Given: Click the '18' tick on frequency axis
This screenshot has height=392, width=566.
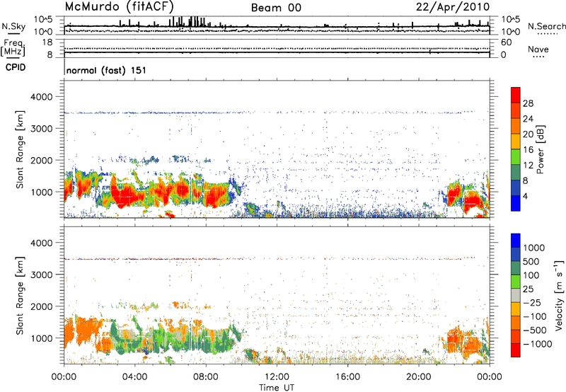Looking at the screenshot, I should 47,42.
